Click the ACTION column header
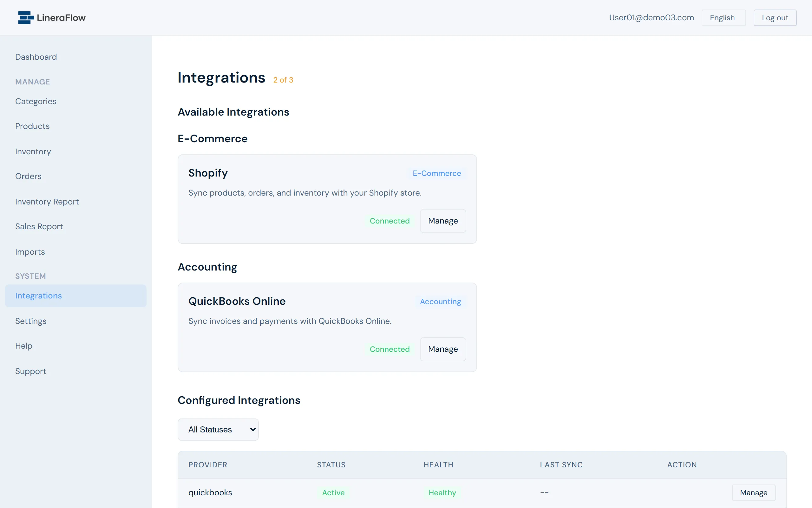 coord(682,465)
